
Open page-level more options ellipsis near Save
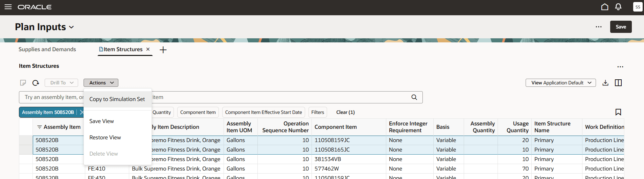coord(599,27)
